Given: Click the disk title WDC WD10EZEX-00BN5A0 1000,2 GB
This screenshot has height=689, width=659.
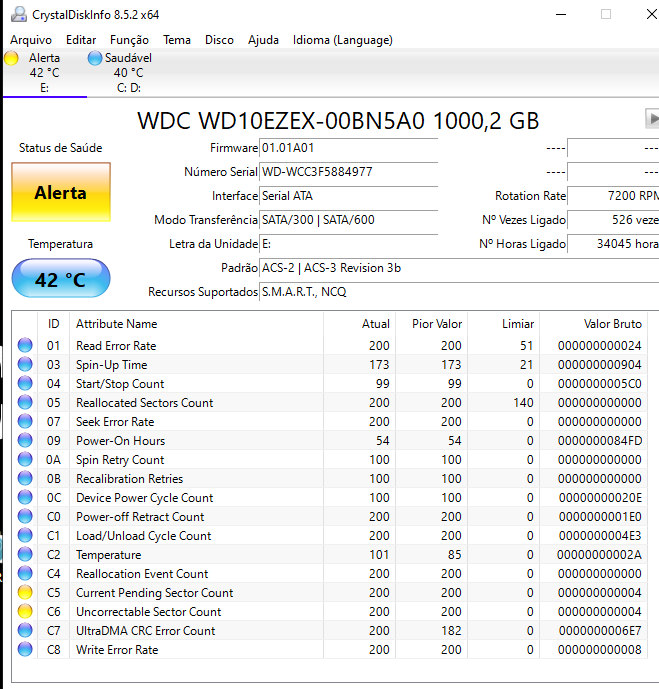Looking at the screenshot, I should click(338, 120).
